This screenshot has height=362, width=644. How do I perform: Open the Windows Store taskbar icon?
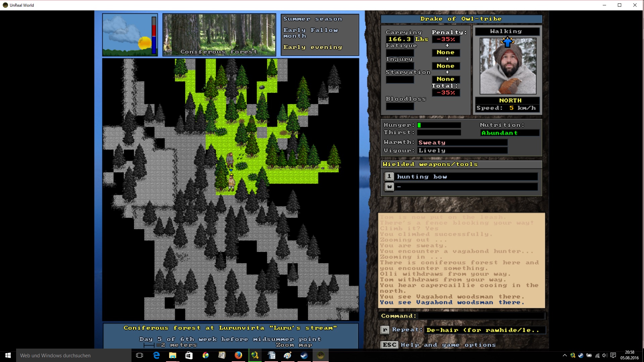coord(189,355)
